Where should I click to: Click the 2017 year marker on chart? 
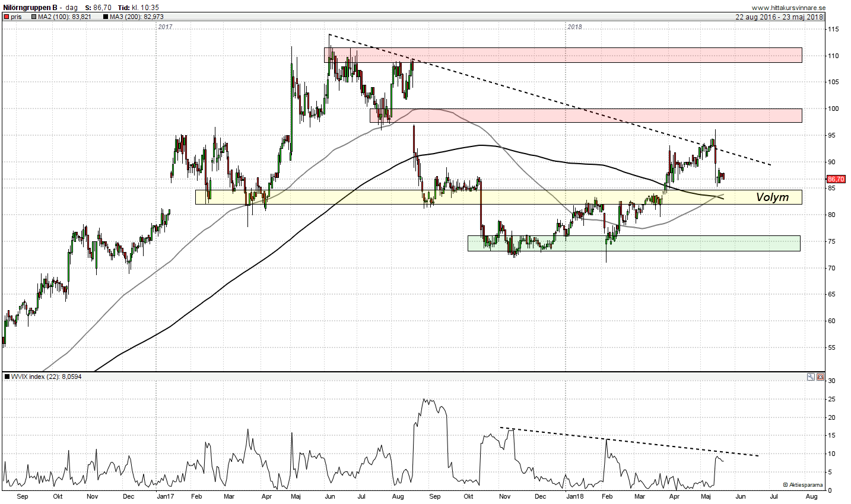click(x=166, y=27)
